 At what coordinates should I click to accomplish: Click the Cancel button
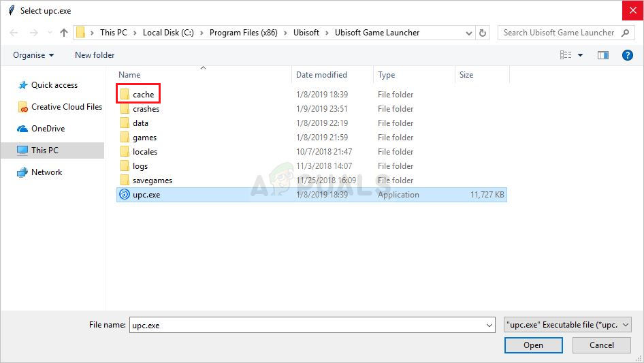(602, 345)
